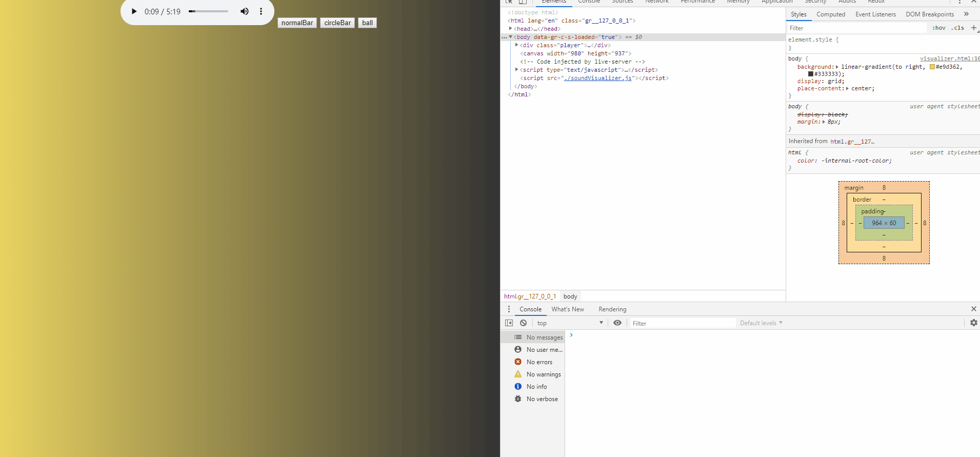Select the closing </body> tag row
980x457 pixels.
click(643, 86)
